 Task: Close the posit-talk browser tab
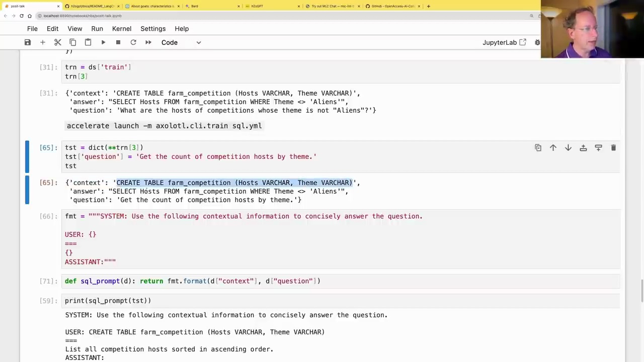click(58, 6)
